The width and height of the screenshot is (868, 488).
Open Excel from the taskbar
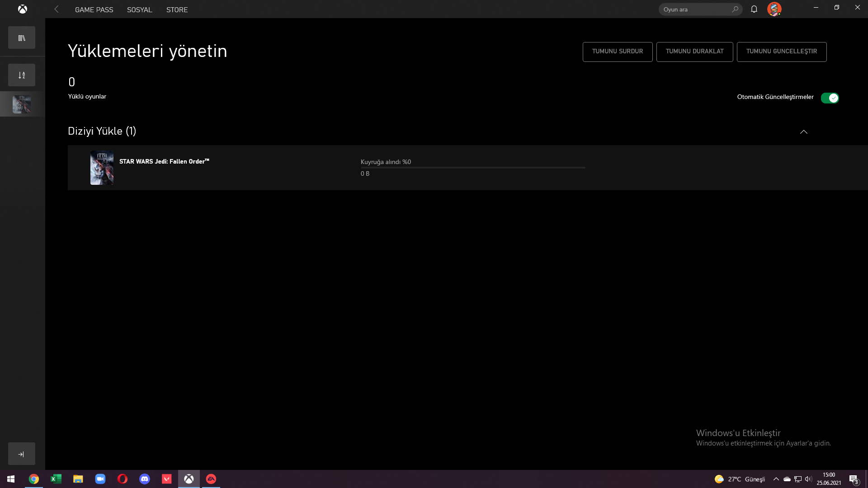56,479
